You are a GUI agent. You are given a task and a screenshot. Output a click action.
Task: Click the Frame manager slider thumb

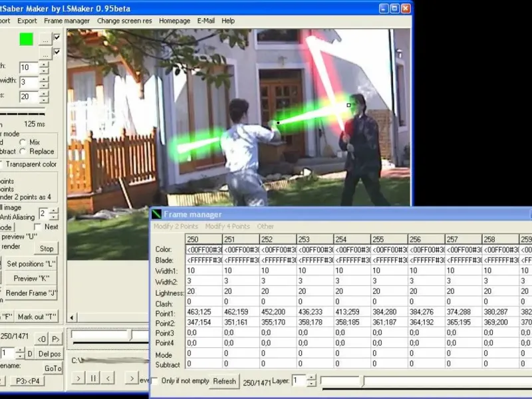point(362,381)
